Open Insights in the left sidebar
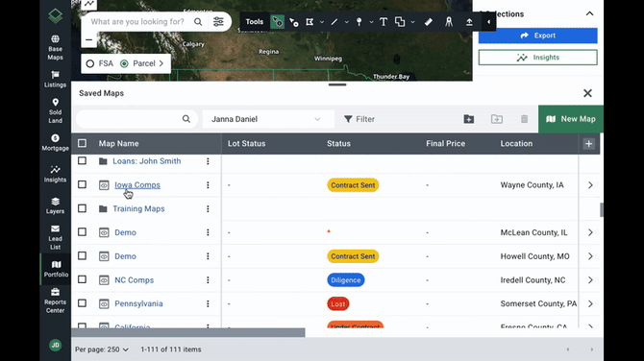644x361 pixels. (x=55, y=174)
